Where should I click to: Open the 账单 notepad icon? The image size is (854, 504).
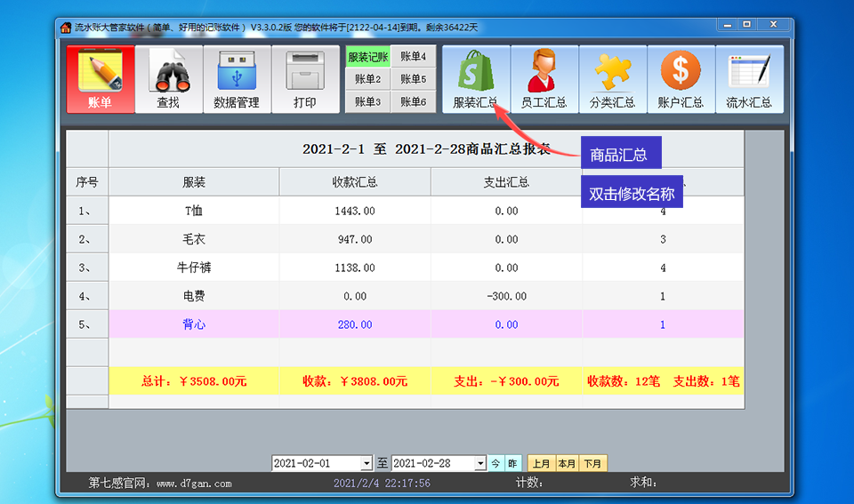pos(101,79)
